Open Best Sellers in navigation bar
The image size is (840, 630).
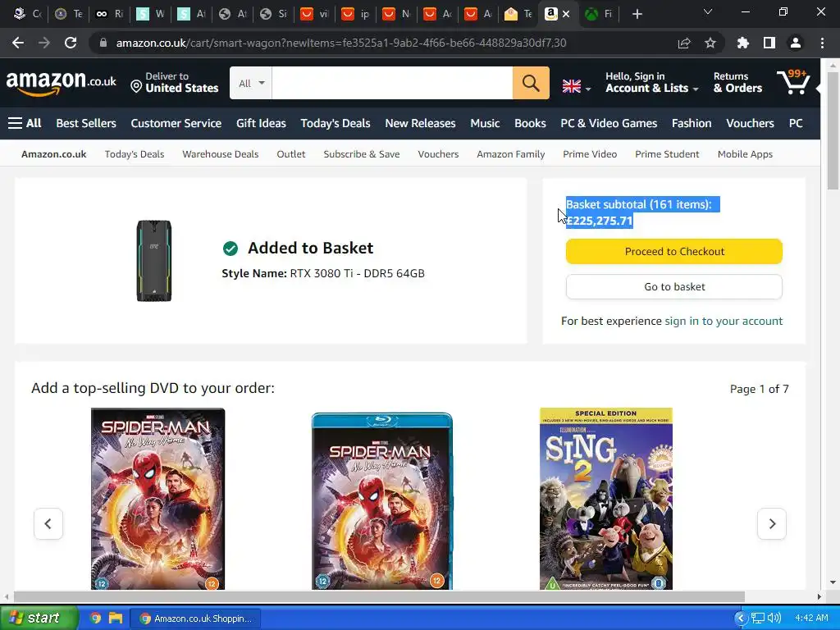(86, 123)
